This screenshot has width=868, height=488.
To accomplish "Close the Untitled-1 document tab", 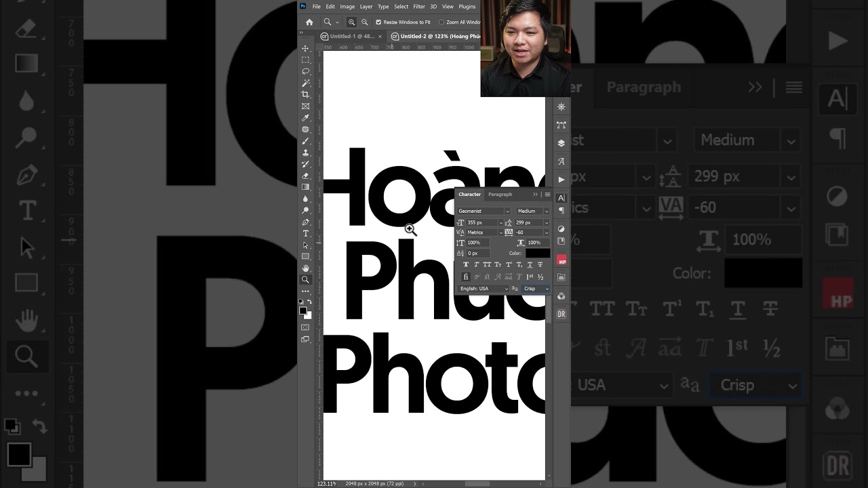I will (x=380, y=36).
